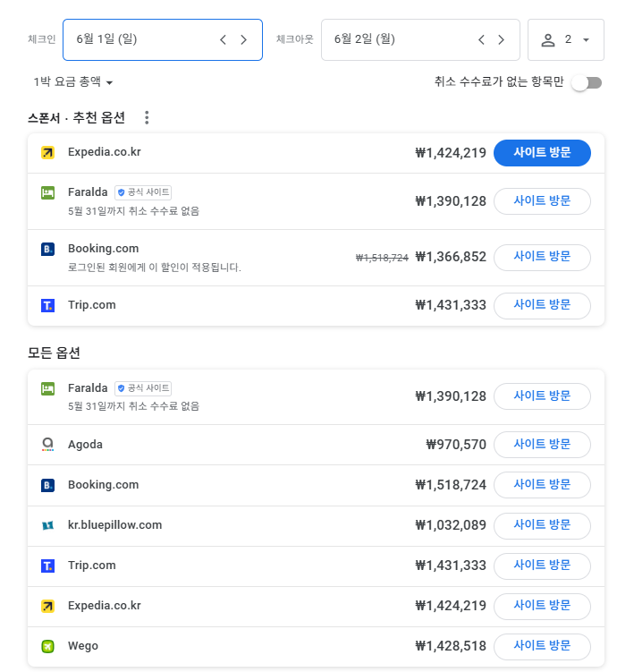Click the Booking.com logo under 모든 옵션
This screenshot has width=617, height=672.
pyautogui.click(x=47, y=485)
